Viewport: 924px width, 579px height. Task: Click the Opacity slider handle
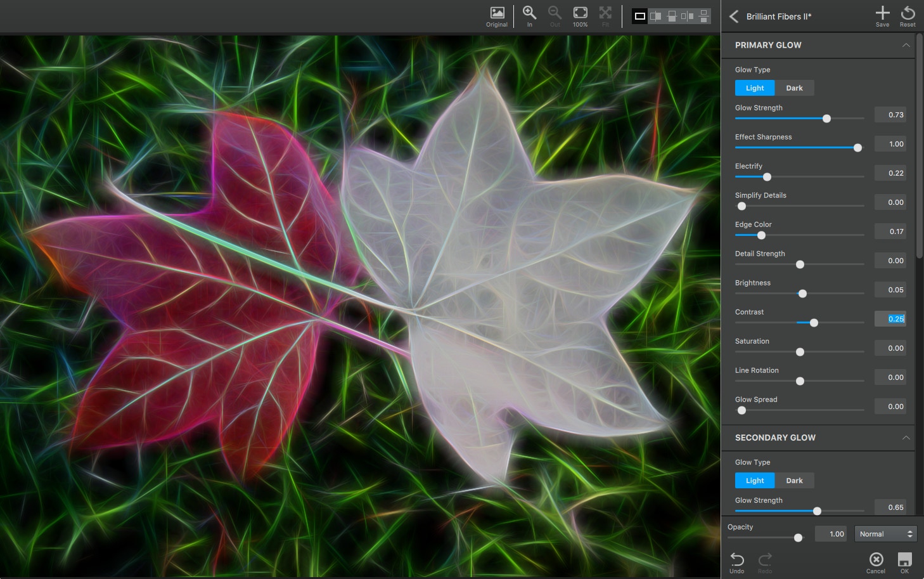(x=798, y=538)
